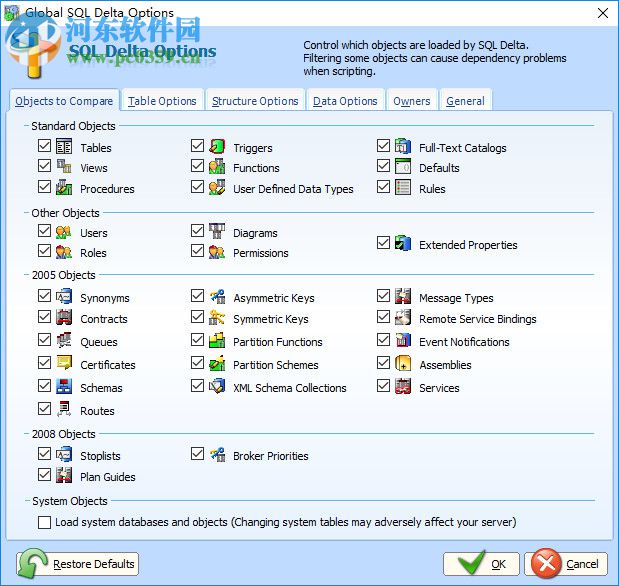Uncheck the Tables checkbox
The image size is (619, 586).
point(45,146)
